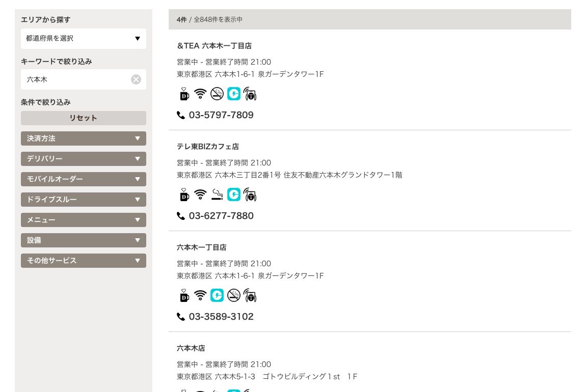Expand the その他サービス filter

[x=84, y=261]
